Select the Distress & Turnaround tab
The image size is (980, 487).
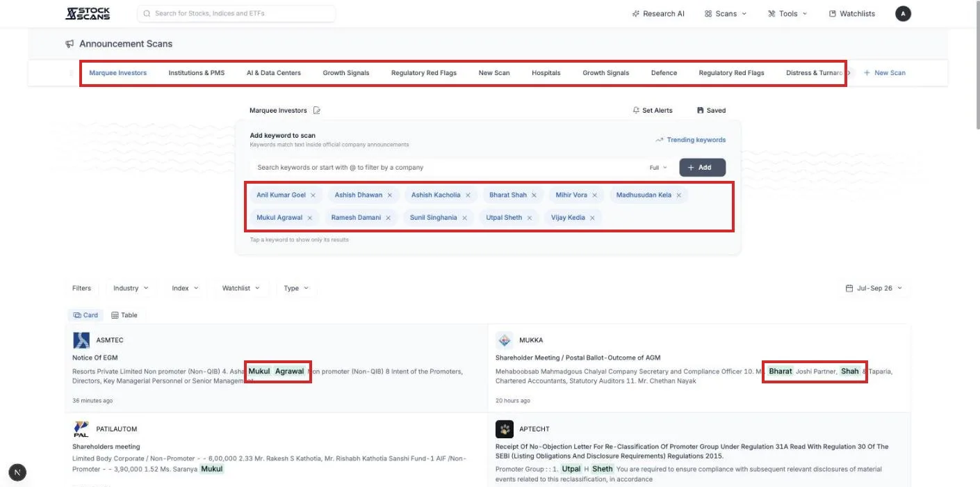coord(814,73)
